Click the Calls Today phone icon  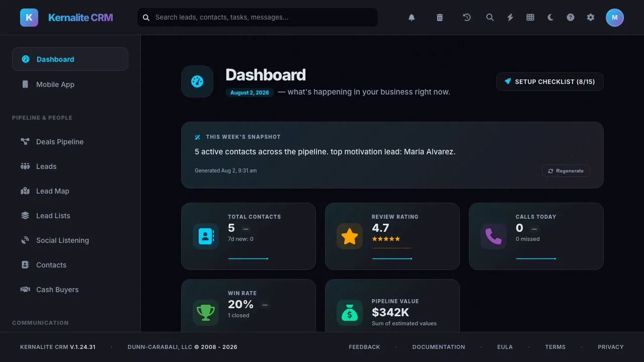(x=494, y=236)
